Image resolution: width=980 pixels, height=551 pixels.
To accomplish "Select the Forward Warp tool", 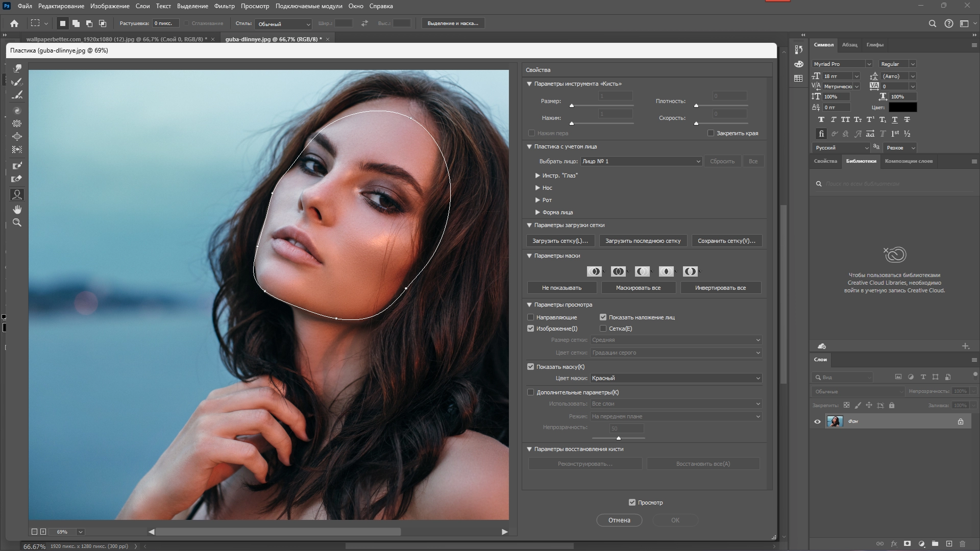I will pyautogui.click(x=17, y=68).
